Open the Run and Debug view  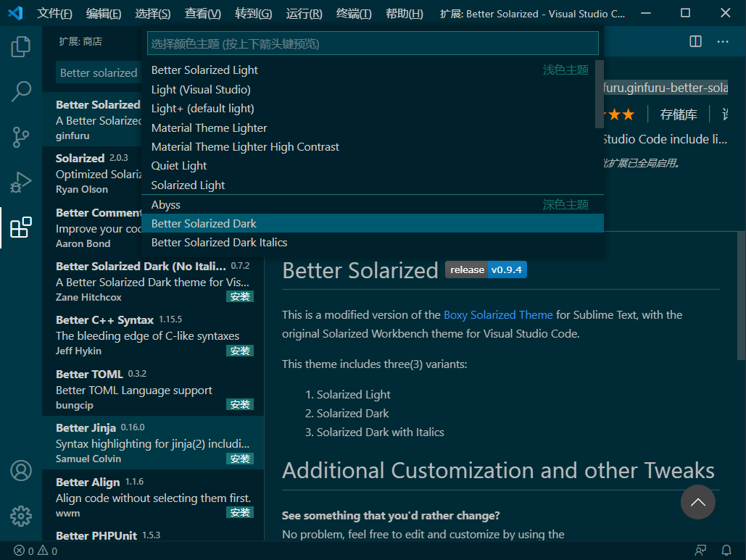pos(21,182)
